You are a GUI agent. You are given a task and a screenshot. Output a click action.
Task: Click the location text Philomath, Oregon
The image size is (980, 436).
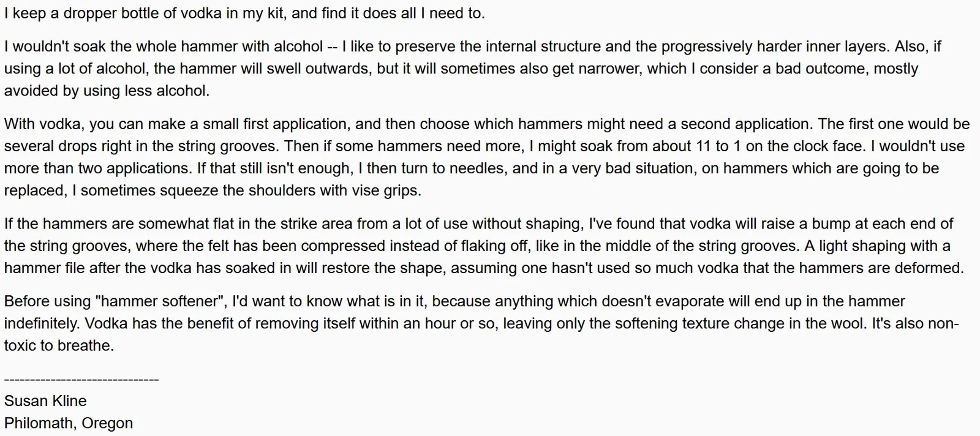[x=69, y=423]
